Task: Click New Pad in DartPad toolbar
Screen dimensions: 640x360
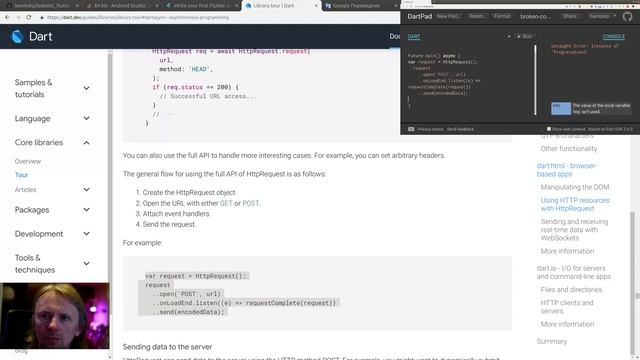Action: (448, 16)
